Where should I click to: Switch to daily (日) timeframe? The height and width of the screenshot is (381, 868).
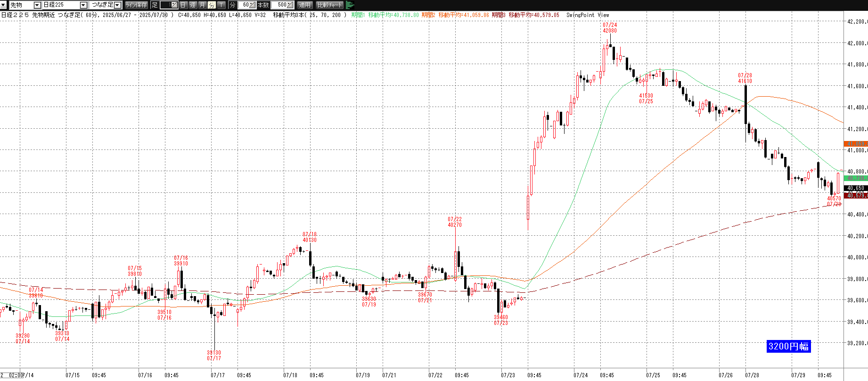tap(183, 5)
